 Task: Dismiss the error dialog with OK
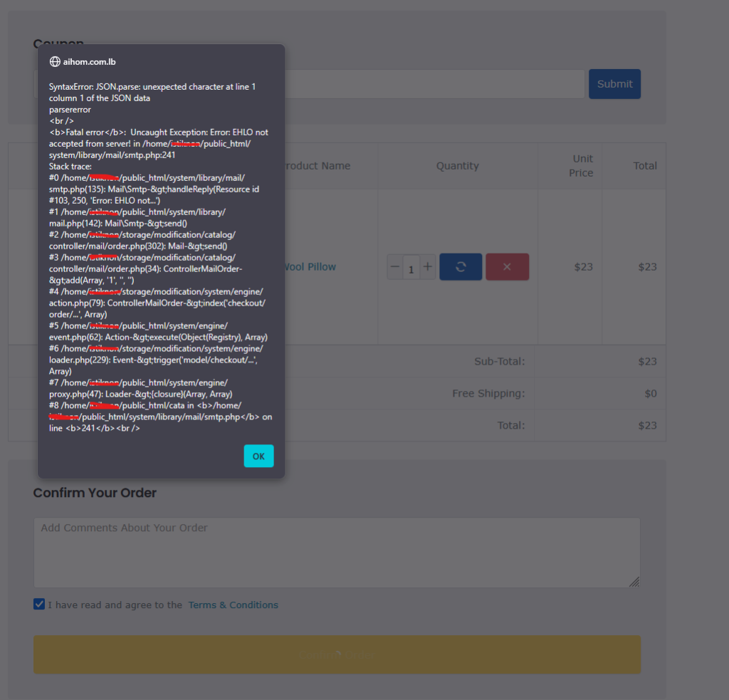[x=258, y=456]
